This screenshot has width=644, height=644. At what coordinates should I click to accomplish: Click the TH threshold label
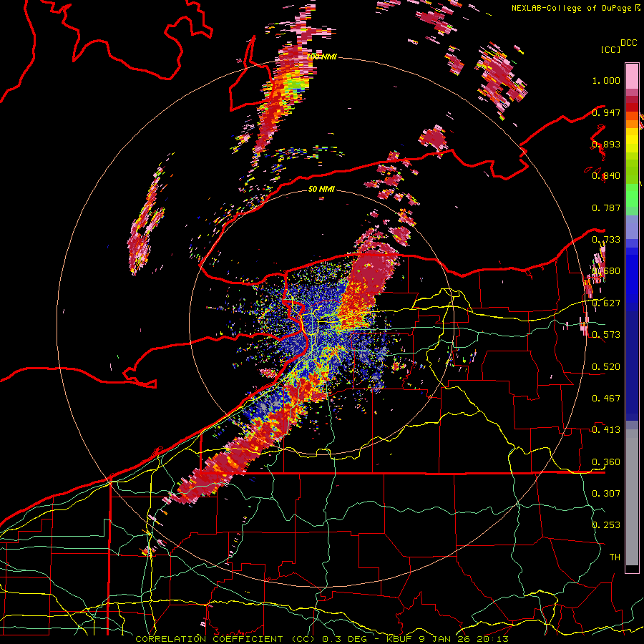tap(615, 557)
